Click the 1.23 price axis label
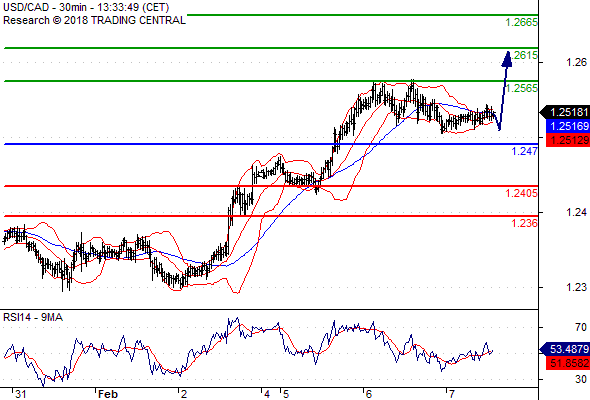 pos(576,287)
